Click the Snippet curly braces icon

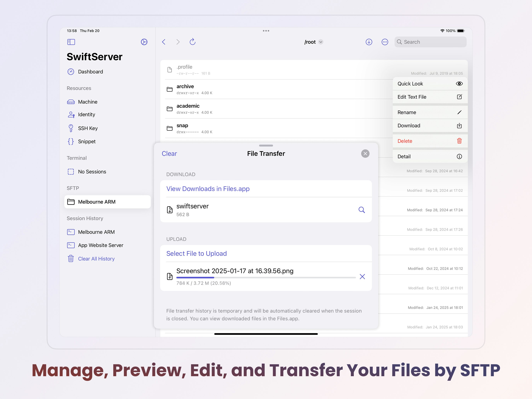tap(71, 142)
